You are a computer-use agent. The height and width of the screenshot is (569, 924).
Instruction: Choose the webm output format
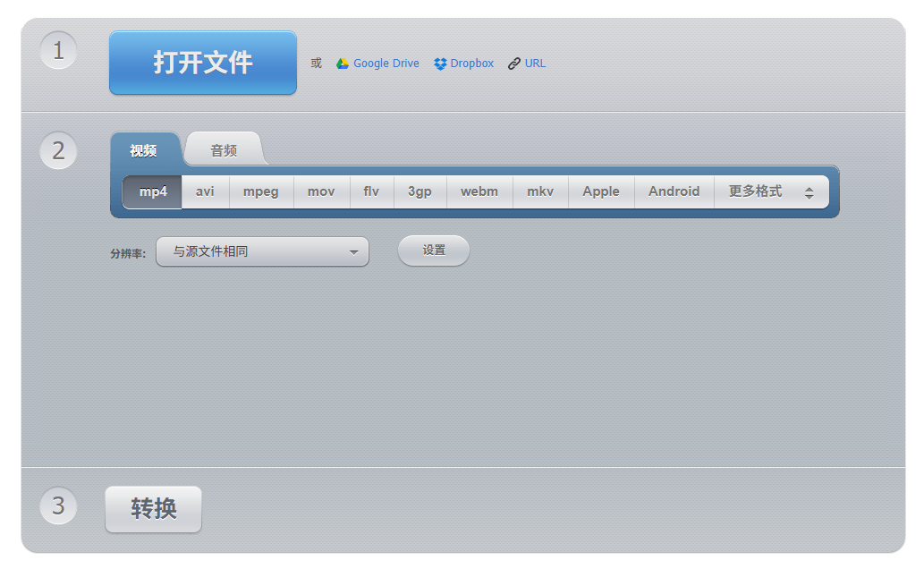[x=479, y=191]
